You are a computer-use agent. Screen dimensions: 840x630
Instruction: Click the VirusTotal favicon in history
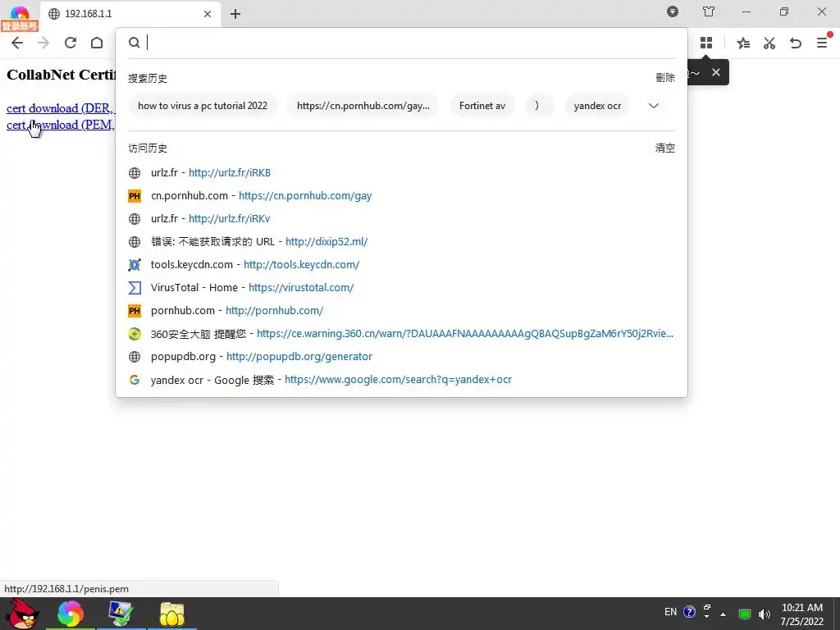click(x=135, y=288)
